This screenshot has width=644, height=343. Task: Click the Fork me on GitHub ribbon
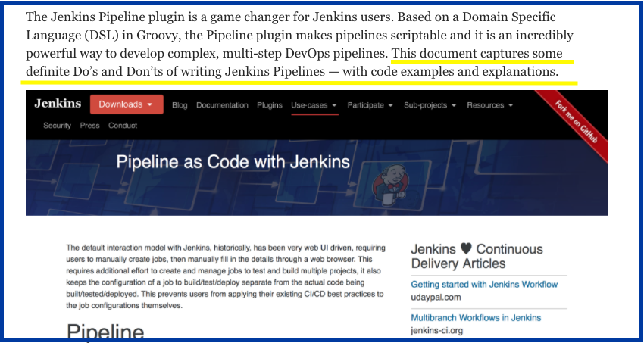[x=575, y=121]
